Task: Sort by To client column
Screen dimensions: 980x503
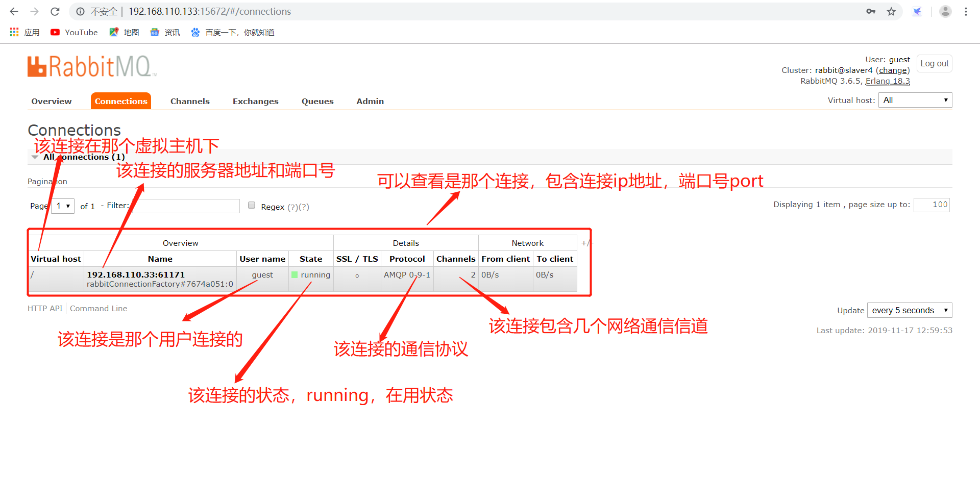Action: pos(555,259)
